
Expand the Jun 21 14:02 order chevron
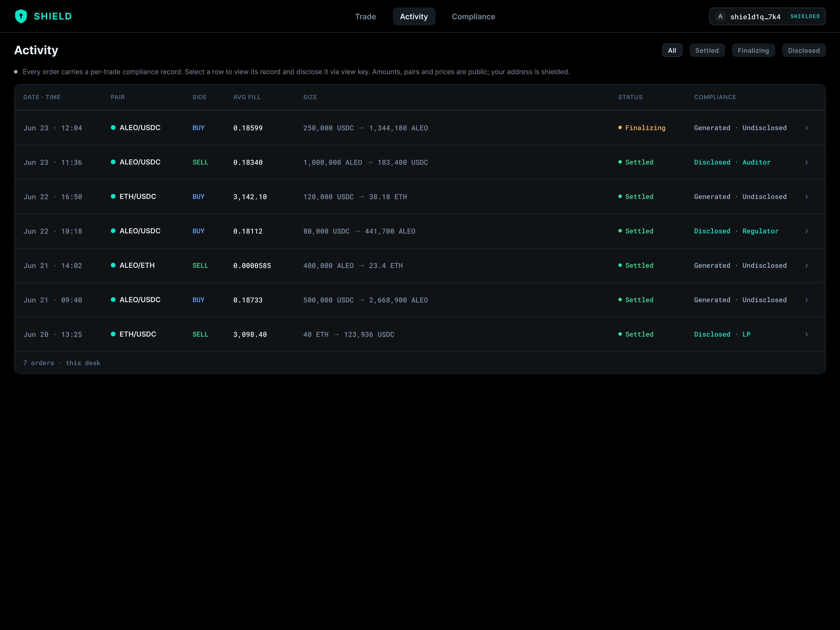coord(807,265)
